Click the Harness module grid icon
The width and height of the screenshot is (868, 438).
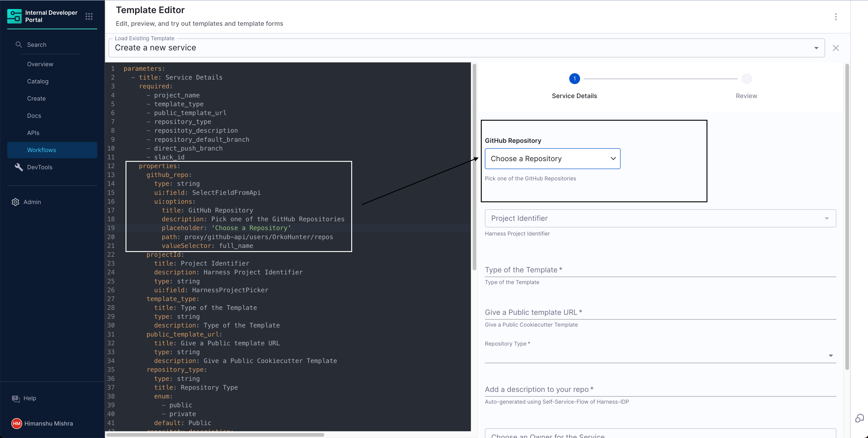click(89, 16)
